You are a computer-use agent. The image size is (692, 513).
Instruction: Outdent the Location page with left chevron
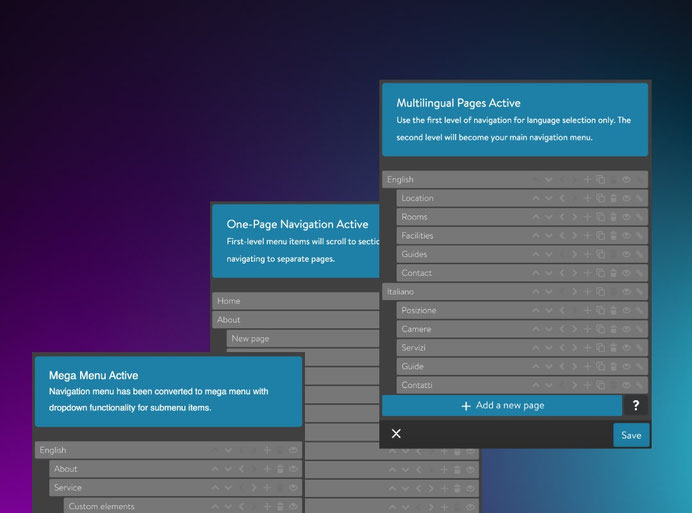coord(561,199)
